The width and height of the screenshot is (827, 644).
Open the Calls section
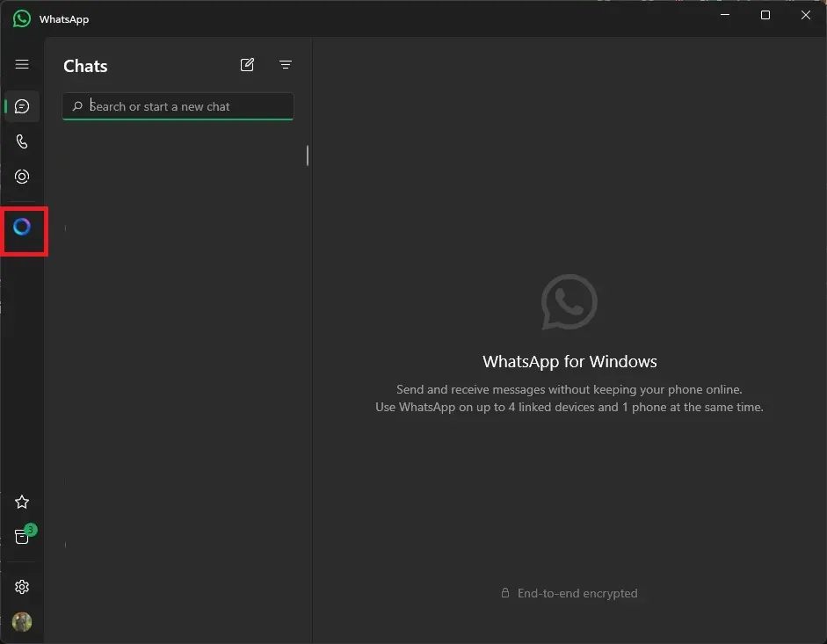point(22,141)
